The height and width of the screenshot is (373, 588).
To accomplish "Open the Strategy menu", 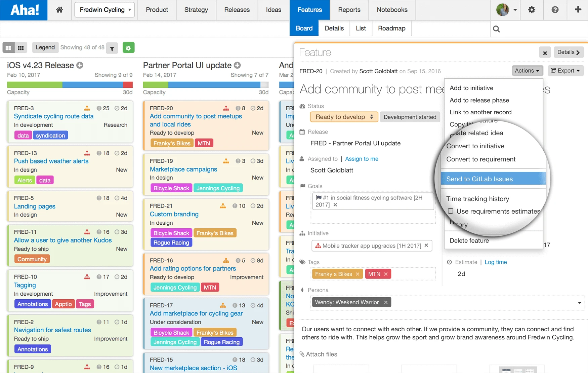I will [196, 10].
